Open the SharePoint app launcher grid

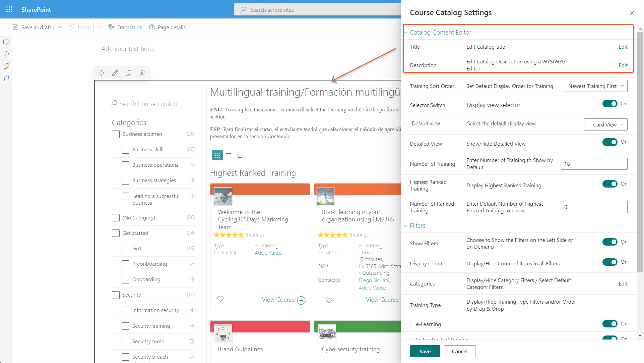coord(9,9)
